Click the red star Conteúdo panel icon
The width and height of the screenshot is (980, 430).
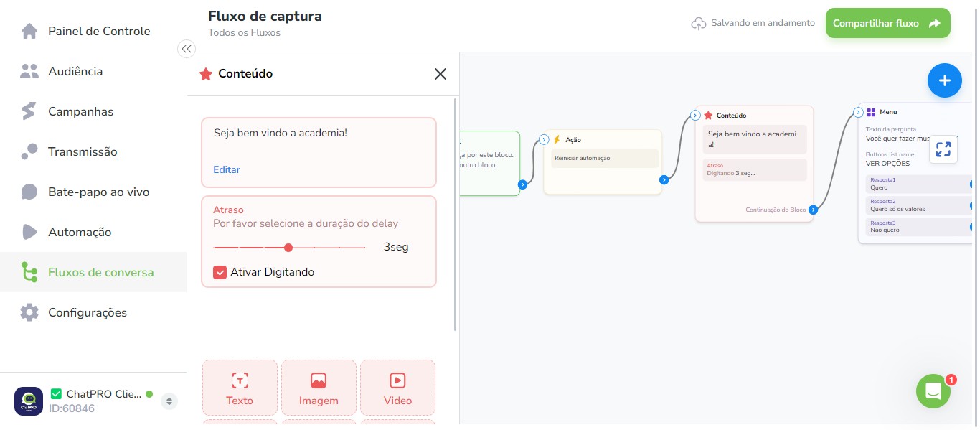206,74
